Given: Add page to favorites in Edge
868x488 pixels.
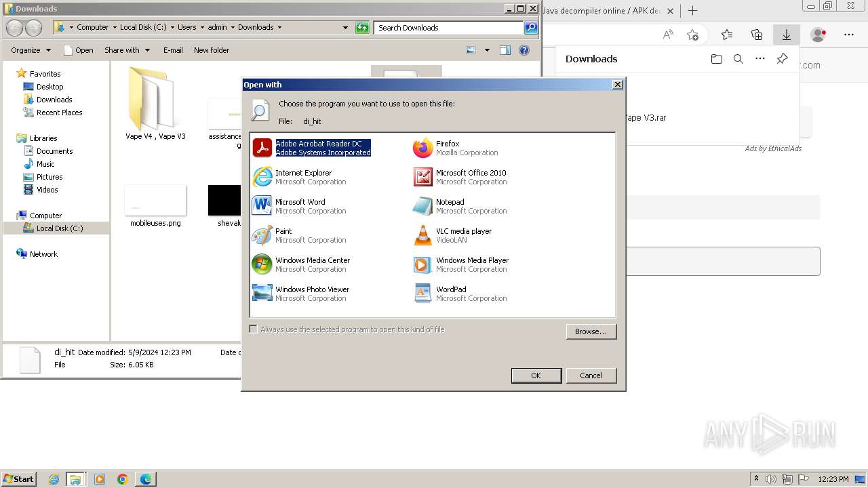Looking at the screenshot, I should point(692,35).
